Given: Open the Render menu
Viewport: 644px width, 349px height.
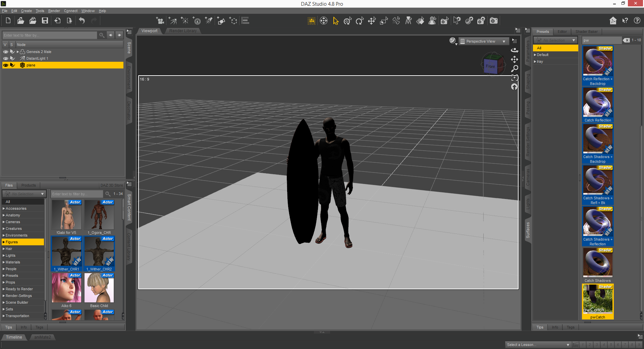Looking at the screenshot, I should coord(54,11).
